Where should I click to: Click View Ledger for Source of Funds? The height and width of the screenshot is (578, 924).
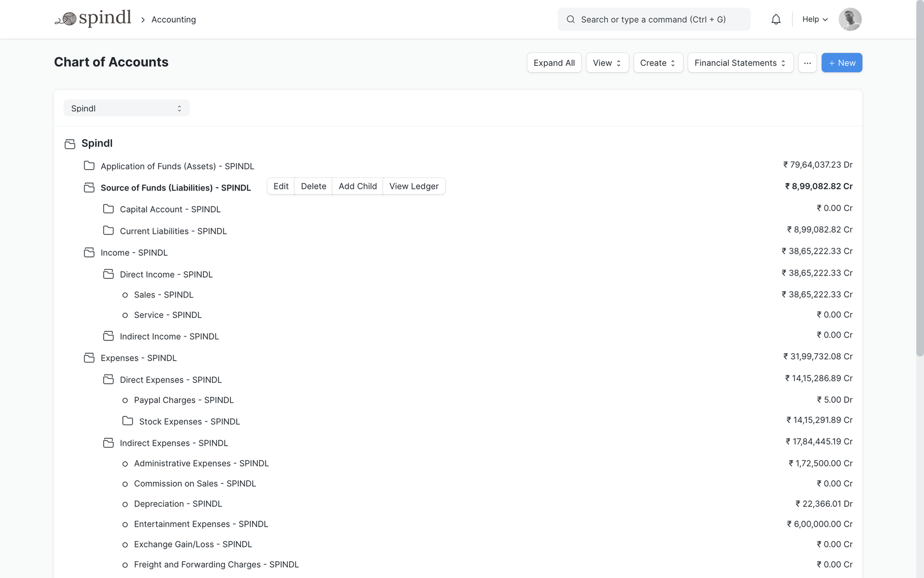coord(414,186)
